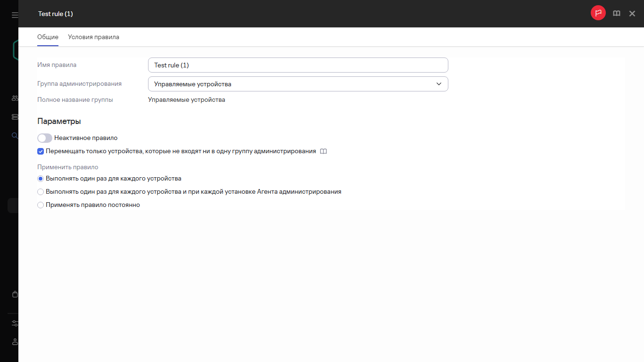Uncheck 'Перемещать только устройства' checkbox
The height and width of the screenshot is (362, 644).
click(41, 152)
